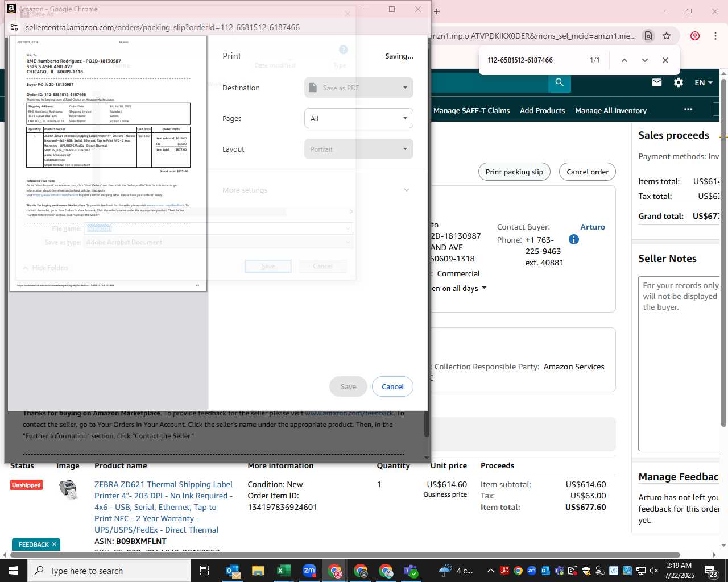Click the Unshipped status badge

pyautogui.click(x=26, y=485)
